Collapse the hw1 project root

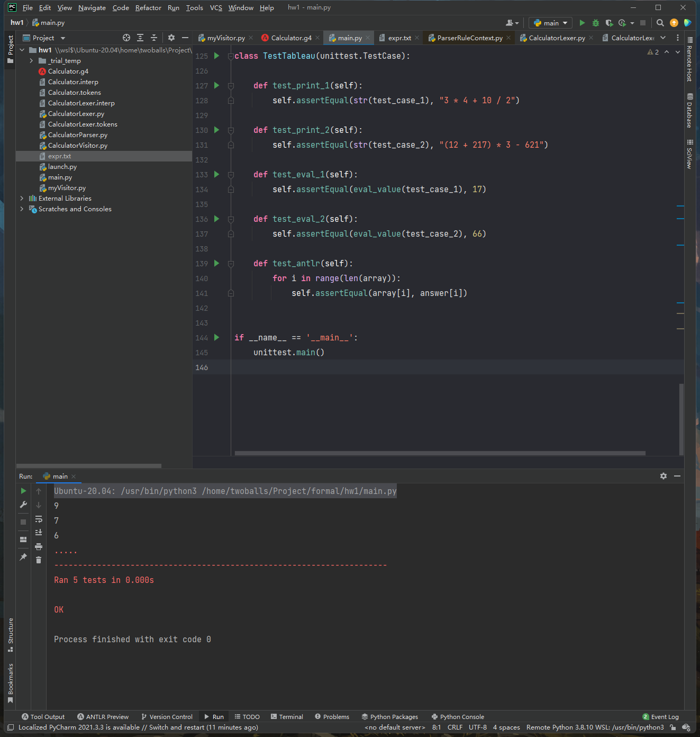point(22,50)
